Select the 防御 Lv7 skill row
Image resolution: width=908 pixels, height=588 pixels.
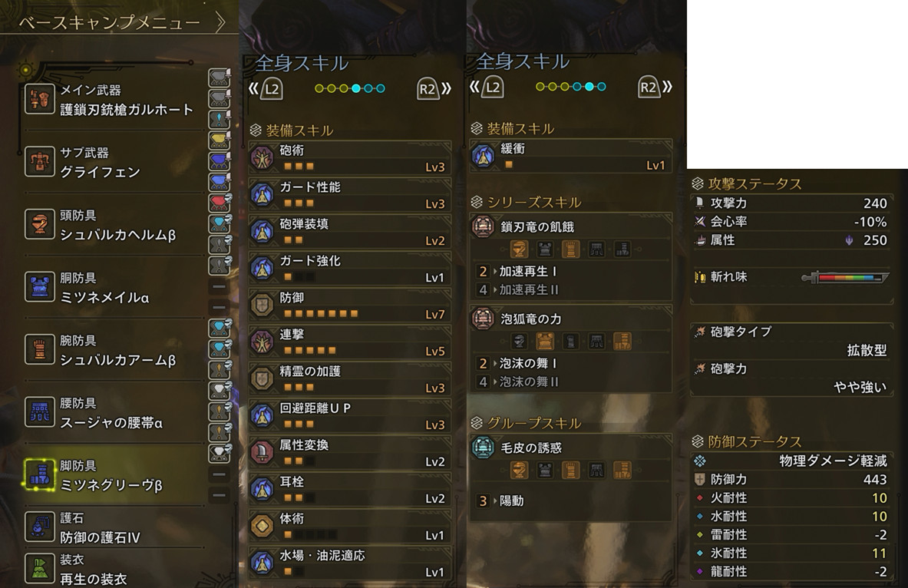[350, 306]
